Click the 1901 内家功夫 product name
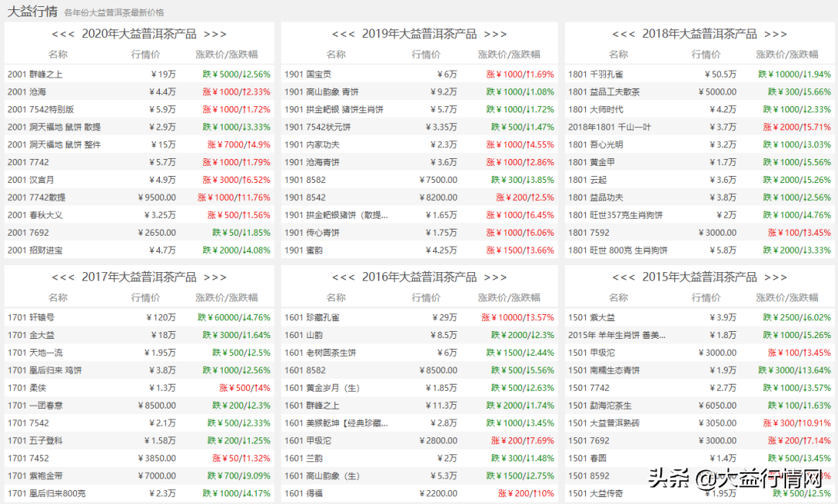 tap(312, 145)
